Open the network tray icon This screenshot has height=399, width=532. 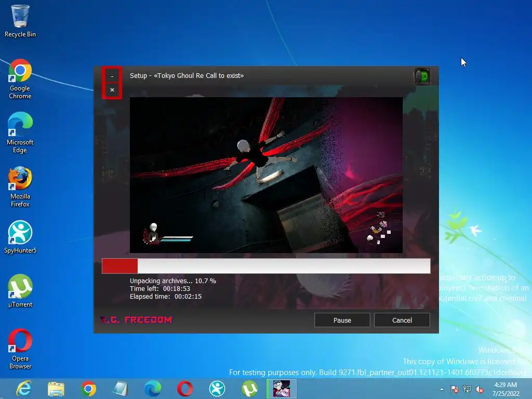[467, 389]
